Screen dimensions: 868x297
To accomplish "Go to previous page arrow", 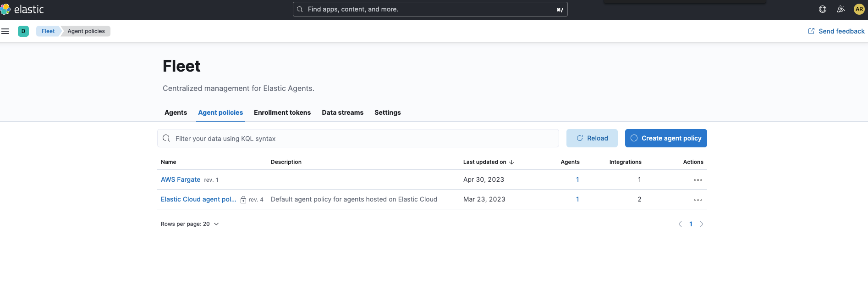I will click(680, 224).
